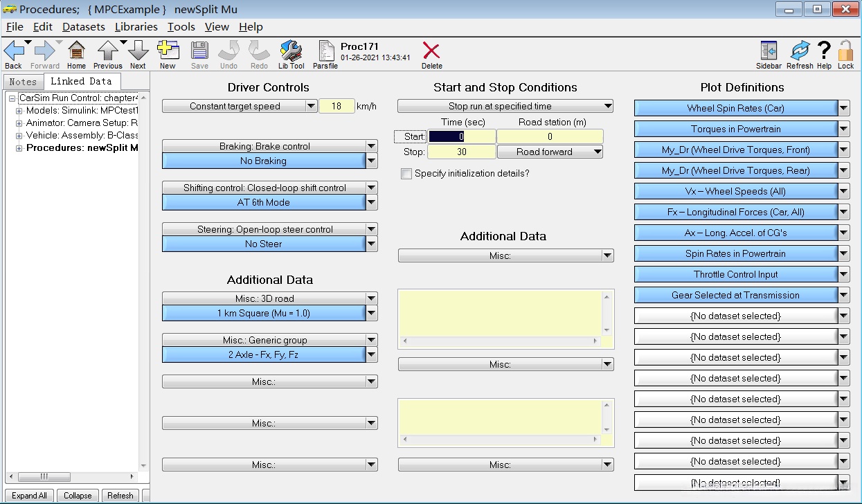This screenshot has height=504, width=862.
Task: Collapse the CarSim Run Control tree node
Action: click(12, 98)
